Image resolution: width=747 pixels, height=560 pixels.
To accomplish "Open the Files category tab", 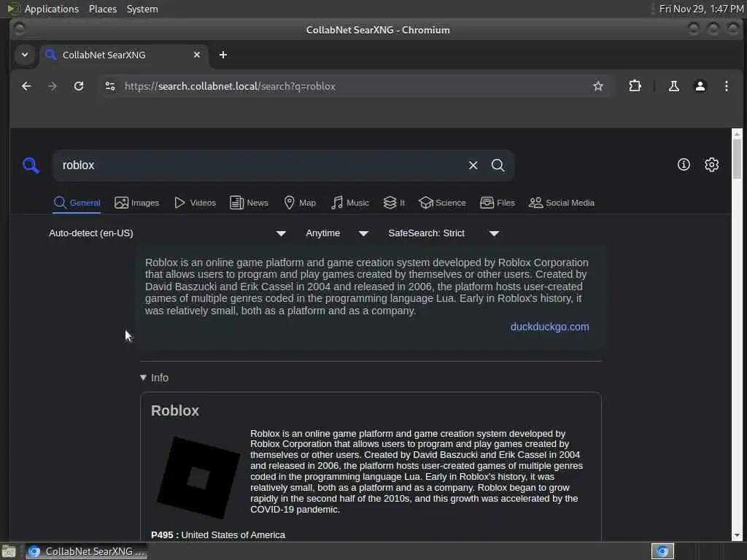I will pos(498,203).
